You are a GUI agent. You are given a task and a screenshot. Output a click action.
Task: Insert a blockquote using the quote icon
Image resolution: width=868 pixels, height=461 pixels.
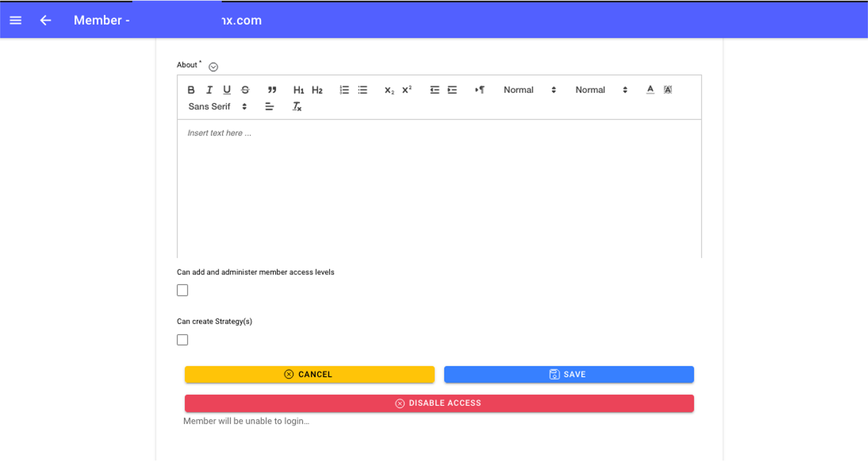[272, 90]
